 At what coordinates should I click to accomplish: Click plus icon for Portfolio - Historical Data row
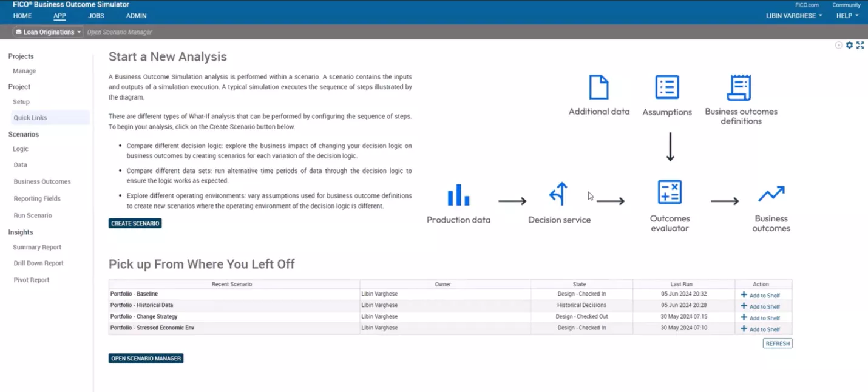coord(744,306)
